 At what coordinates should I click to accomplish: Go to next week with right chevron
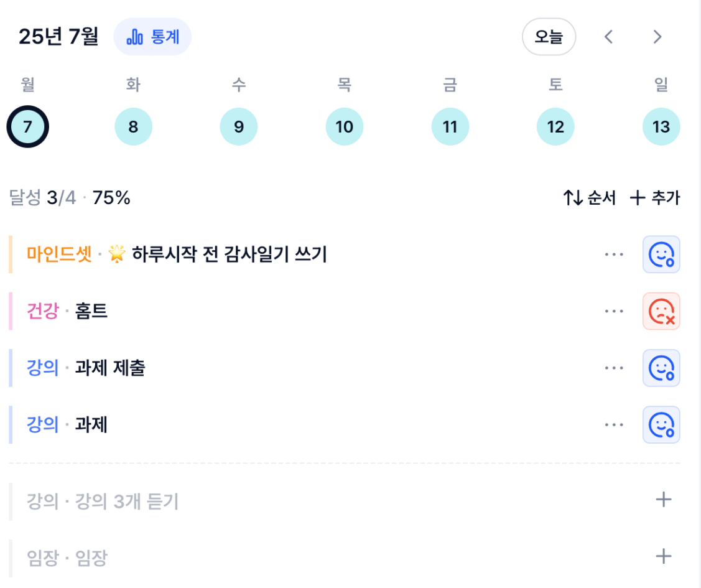pos(657,37)
